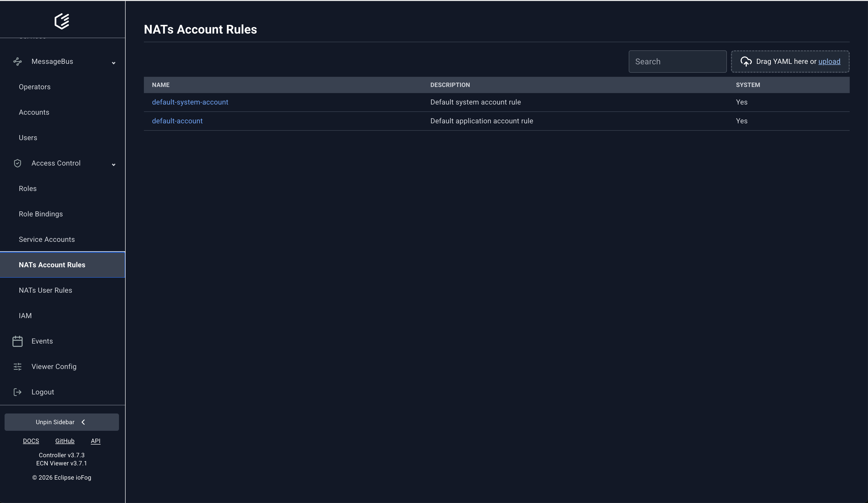This screenshot has height=503, width=868.
Task: Click the cloud upload icon
Action: 746,62
